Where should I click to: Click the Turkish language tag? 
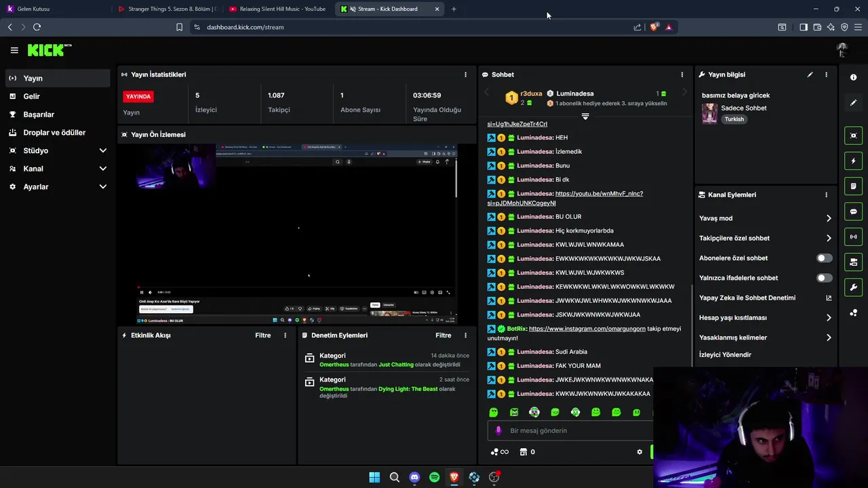pos(734,119)
